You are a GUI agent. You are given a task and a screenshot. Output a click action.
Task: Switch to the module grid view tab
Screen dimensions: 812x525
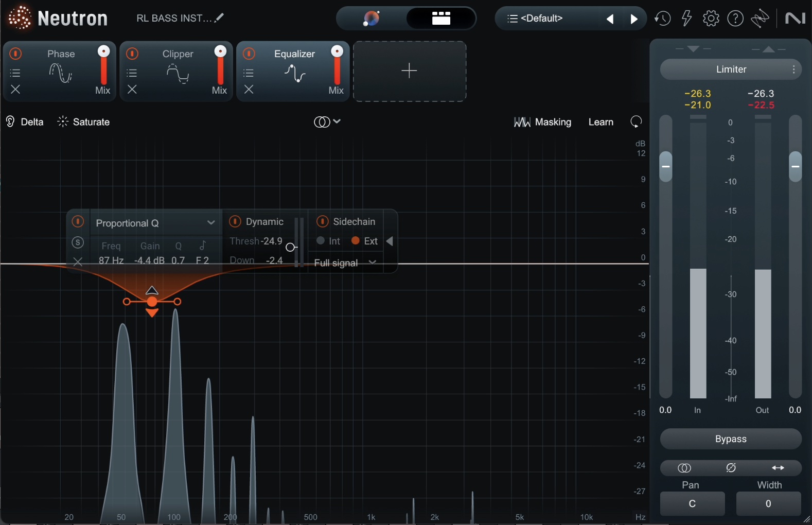click(441, 19)
